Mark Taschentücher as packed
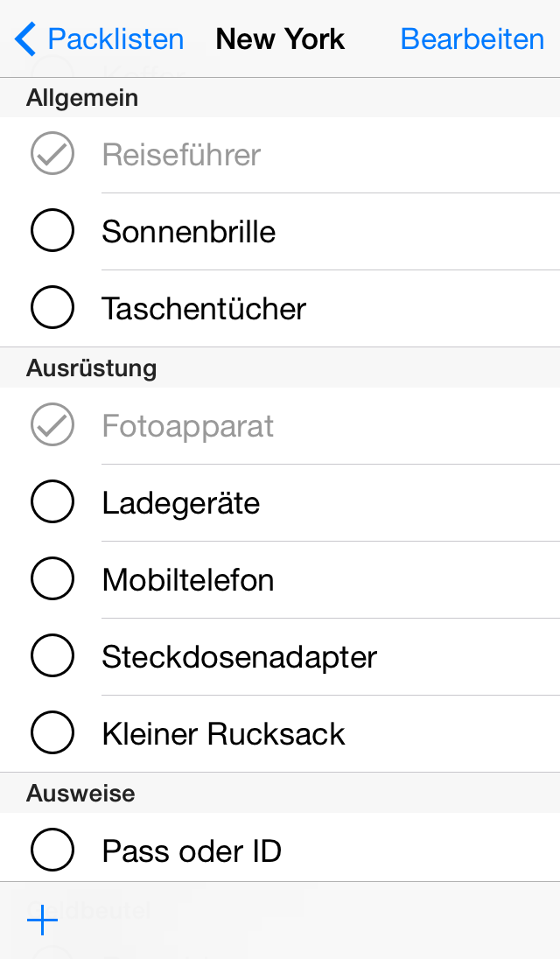Image resolution: width=560 pixels, height=959 pixels. (x=52, y=309)
